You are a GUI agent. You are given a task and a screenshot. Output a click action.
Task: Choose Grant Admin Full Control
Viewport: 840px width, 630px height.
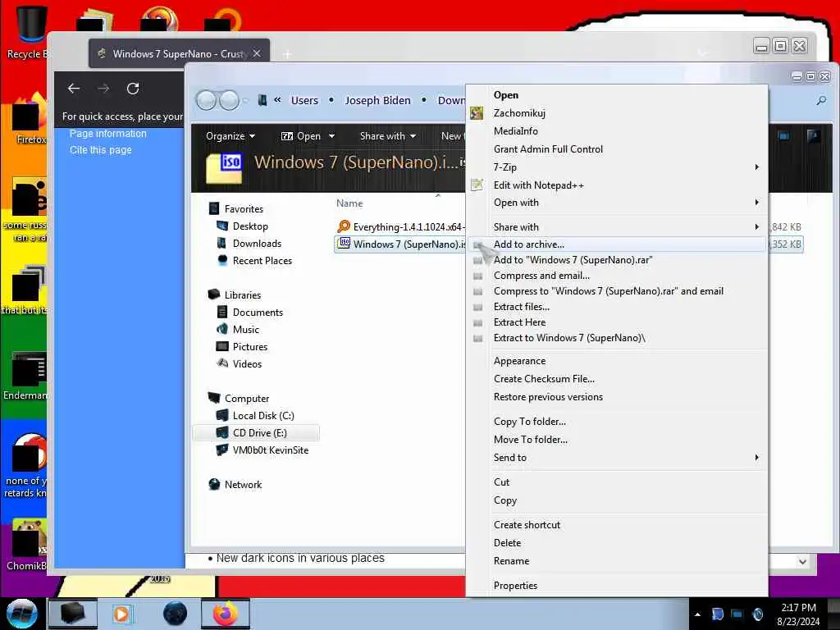click(617, 149)
